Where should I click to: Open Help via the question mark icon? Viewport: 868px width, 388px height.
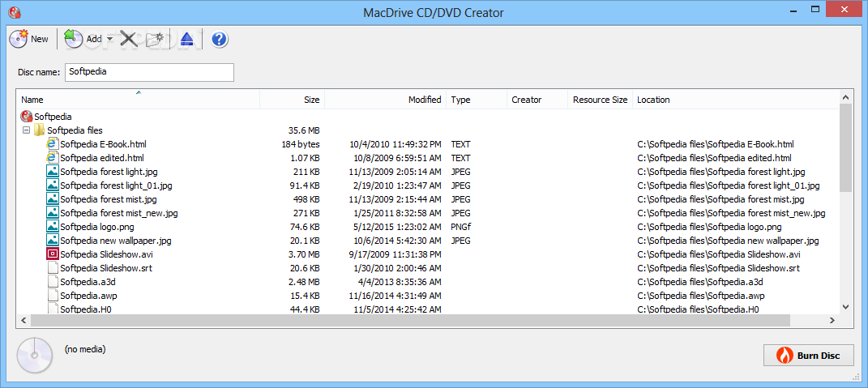pyautogui.click(x=220, y=39)
